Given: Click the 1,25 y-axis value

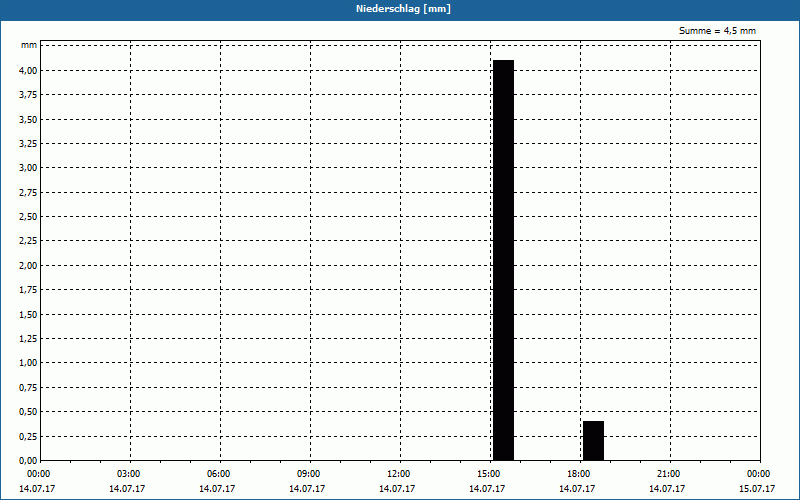Looking at the screenshot, I should point(28,338).
